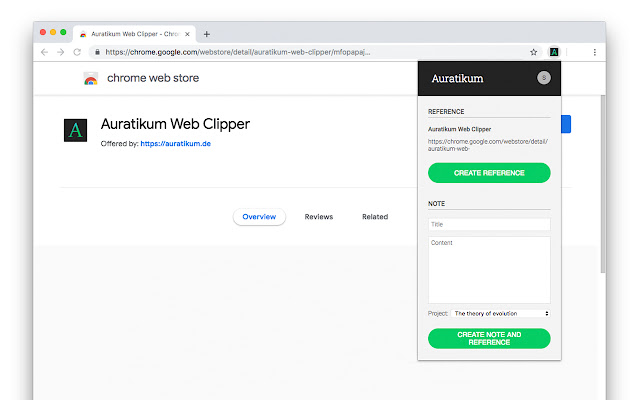Viewport: 640px width, 400px height.
Task: Click the REFERENCE section heading
Action: pos(446,111)
